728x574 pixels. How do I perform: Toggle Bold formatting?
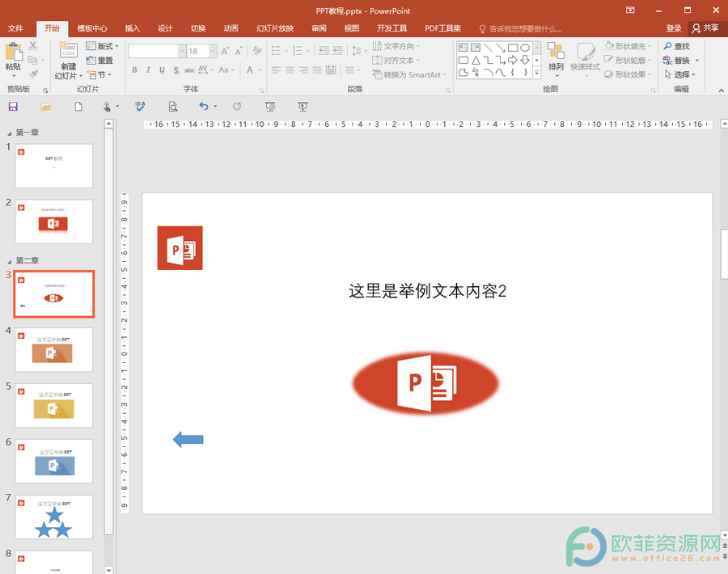point(134,70)
